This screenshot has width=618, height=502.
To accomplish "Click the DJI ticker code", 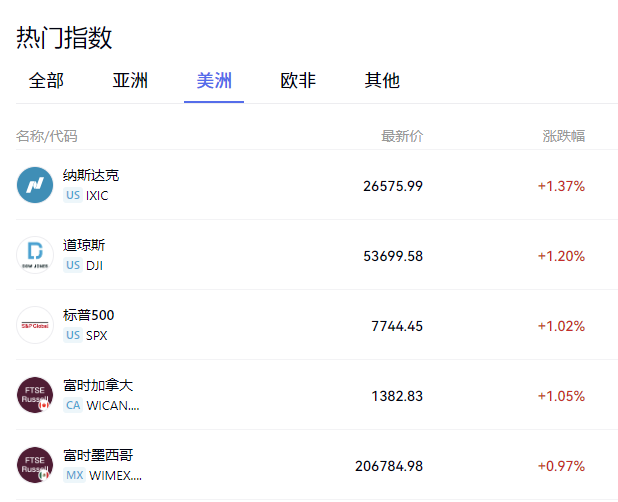I will tap(95, 266).
